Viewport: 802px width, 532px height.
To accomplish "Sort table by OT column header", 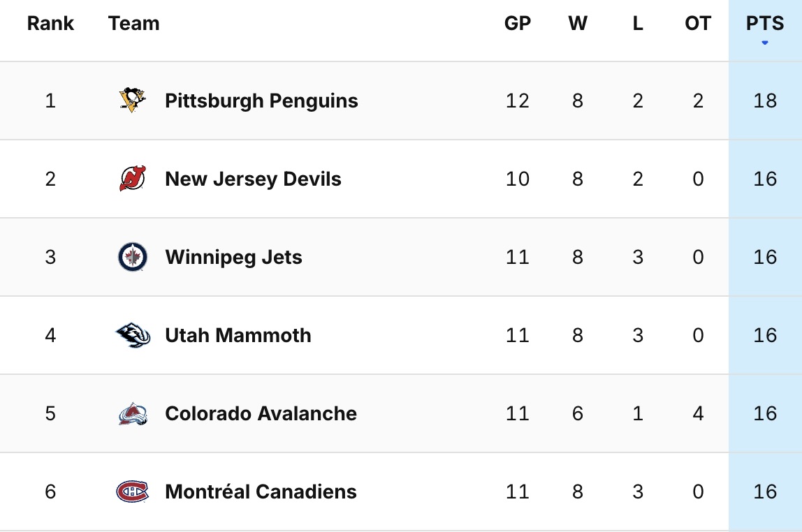I will point(698,24).
